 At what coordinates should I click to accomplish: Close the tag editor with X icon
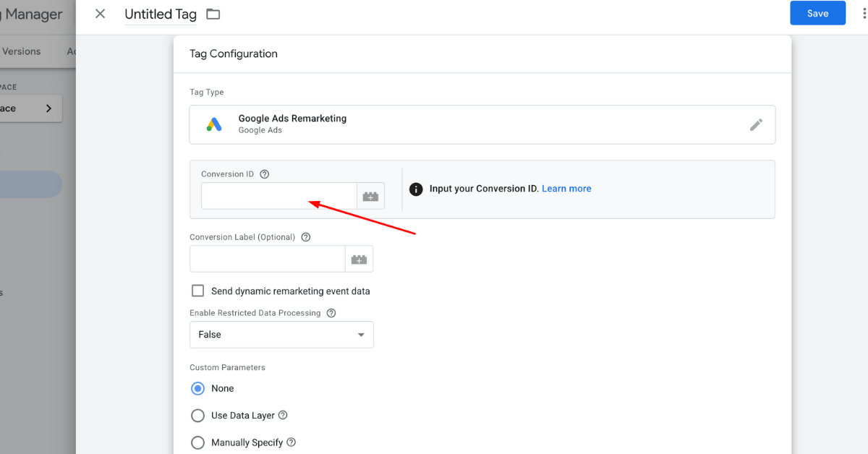101,14
